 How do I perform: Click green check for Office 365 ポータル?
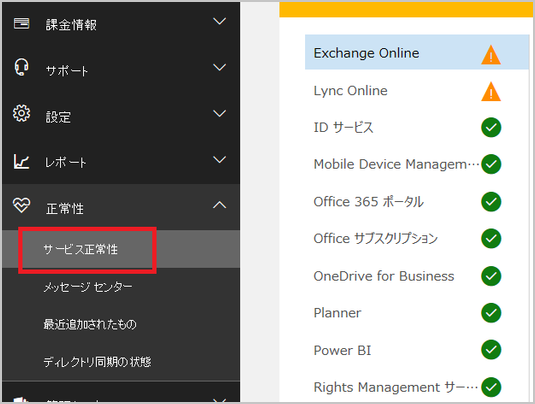491,202
